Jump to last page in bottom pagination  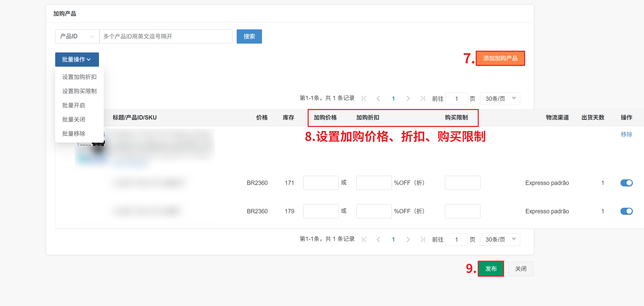click(422, 239)
